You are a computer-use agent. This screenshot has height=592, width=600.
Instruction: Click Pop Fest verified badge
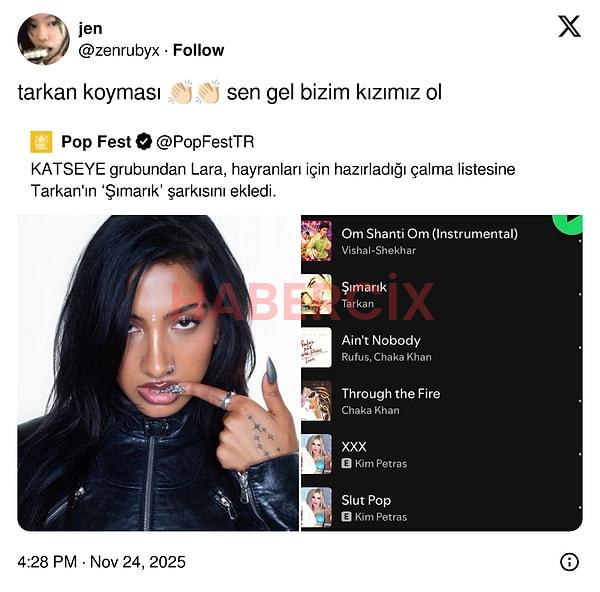pos(144,142)
